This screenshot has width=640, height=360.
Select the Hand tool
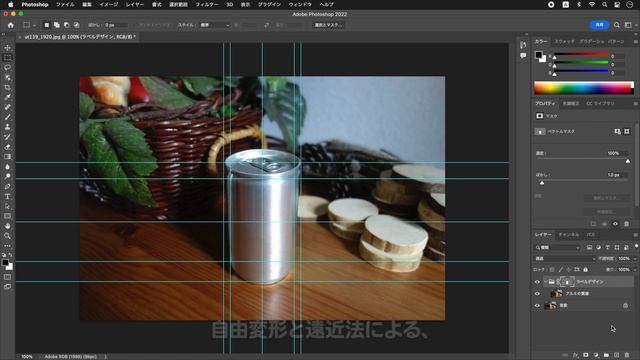click(x=7, y=226)
